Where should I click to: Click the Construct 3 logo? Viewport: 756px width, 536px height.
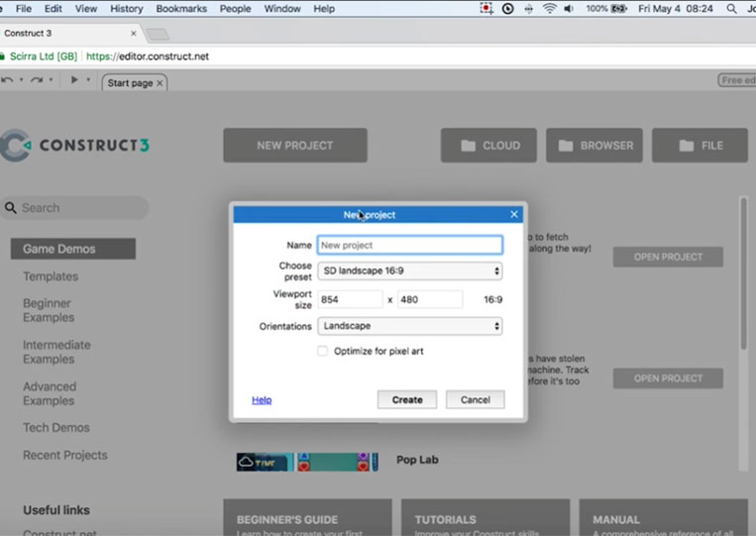(74, 145)
